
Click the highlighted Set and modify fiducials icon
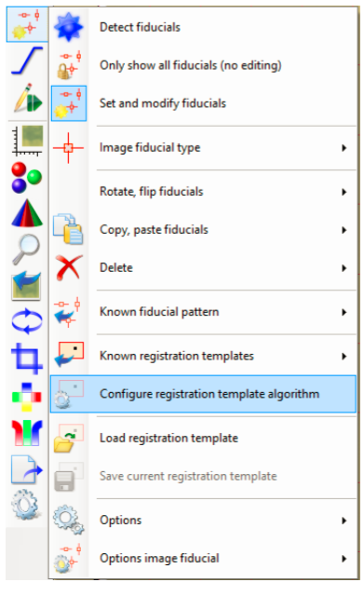click(x=69, y=103)
